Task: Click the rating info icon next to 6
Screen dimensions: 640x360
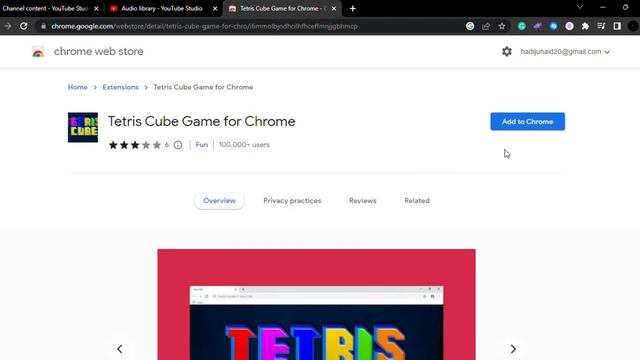Action: click(178, 145)
